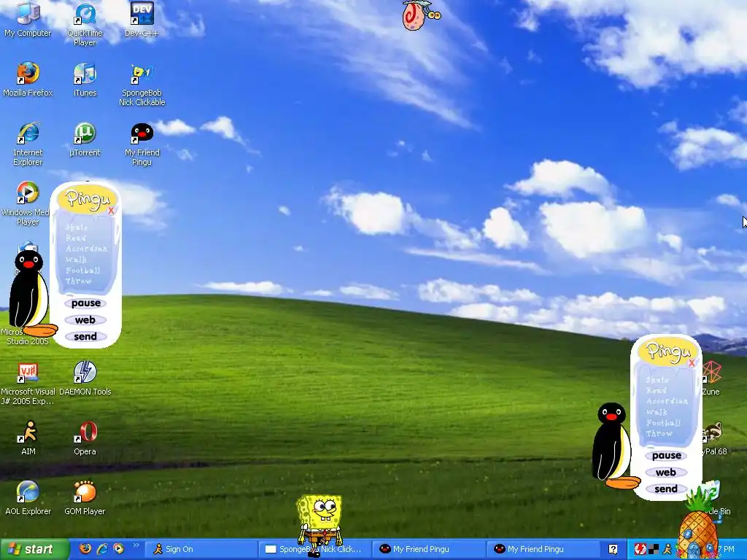
Task: Choose Read in the left Pingu panel
Action: click(x=76, y=238)
